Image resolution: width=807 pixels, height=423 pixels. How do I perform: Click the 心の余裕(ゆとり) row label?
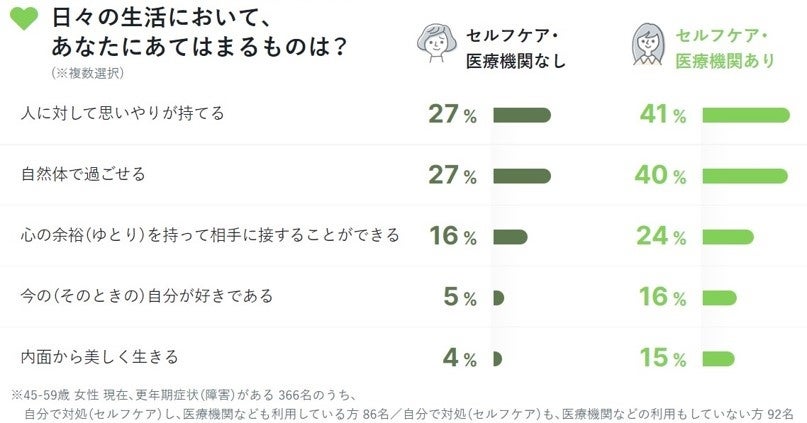(x=210, y=236)
